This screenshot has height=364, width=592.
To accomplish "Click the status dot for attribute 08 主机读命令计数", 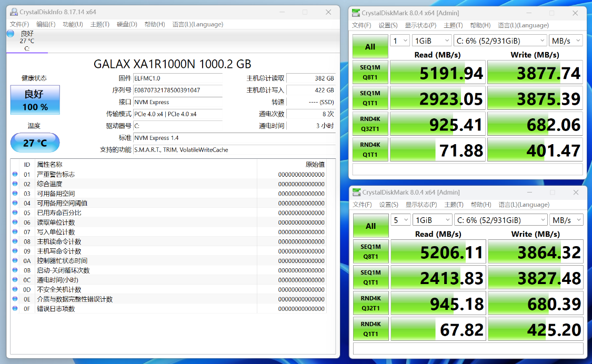I will (x=15, y=241).
